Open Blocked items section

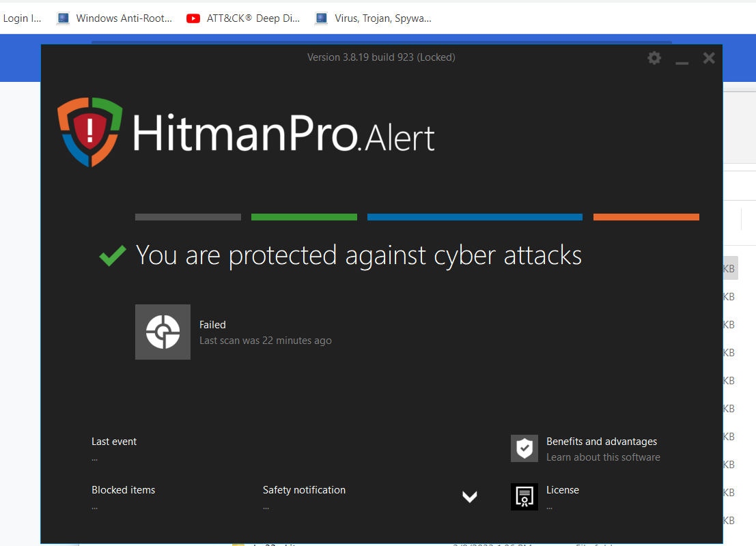pyautogui.click(x=124, y=489)
